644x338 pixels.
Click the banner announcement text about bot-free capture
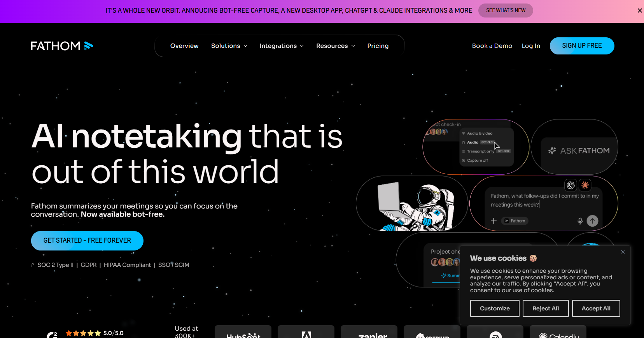click(x=289, y=11)
